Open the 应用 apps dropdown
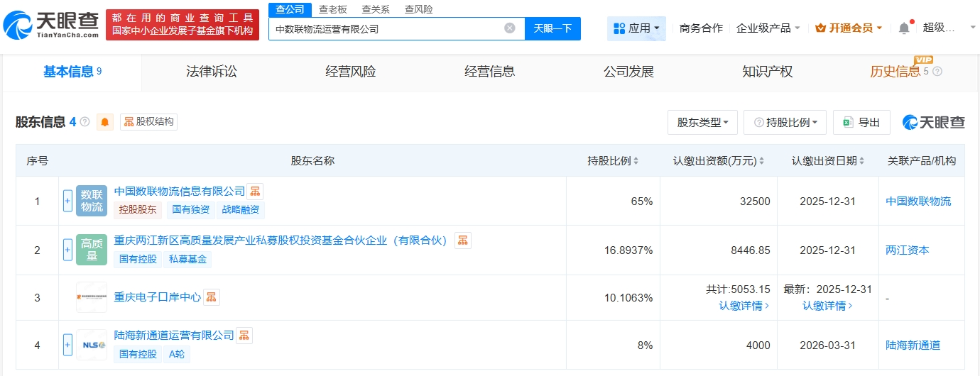 point(636,28)
